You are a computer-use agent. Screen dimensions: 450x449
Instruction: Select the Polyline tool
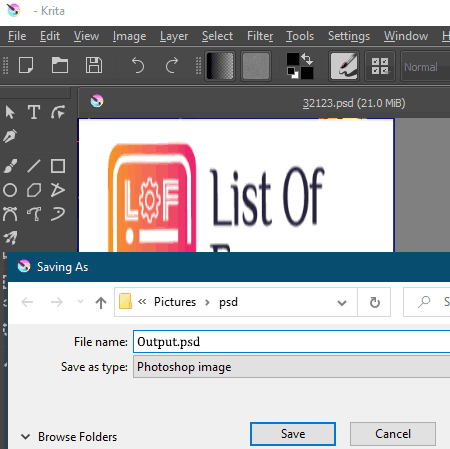(58, 190)
